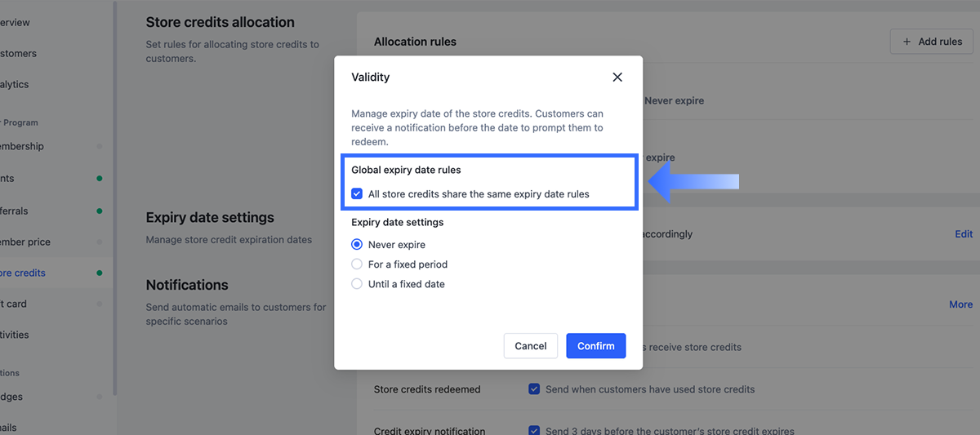
Task: Open the Gift card sidebar item
Action: pos(15,304)
